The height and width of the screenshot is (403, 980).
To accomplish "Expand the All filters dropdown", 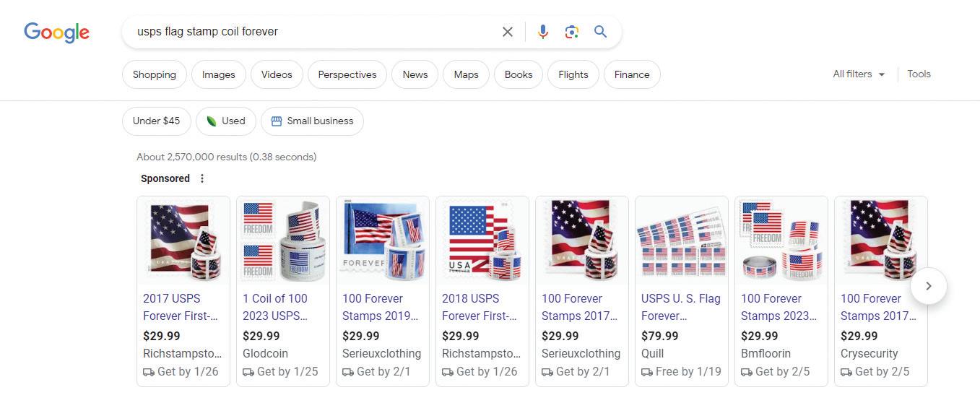I will click(x=859, y=74).
